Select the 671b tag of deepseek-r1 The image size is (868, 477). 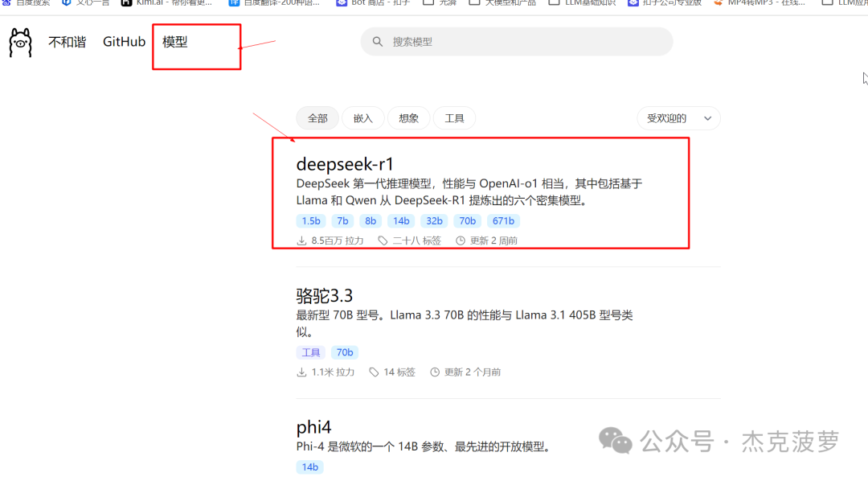[x=503, y=221]
